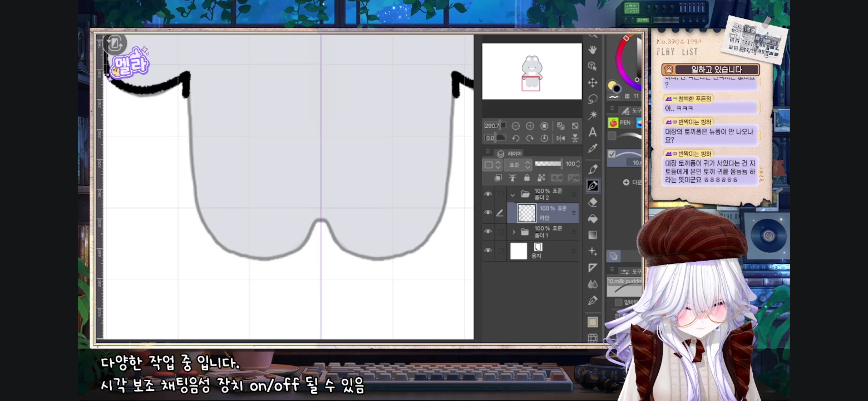Image resolution: width=868 pixels, height=401 pixels.
Task: Toggle Set as reference layer lighthouse icon
Action: [512, 178]
